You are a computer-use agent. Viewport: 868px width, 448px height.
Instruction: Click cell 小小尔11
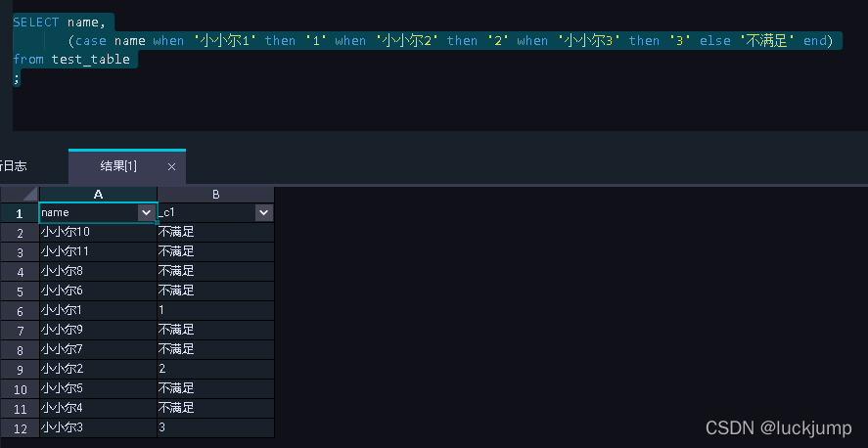point(99,252)
